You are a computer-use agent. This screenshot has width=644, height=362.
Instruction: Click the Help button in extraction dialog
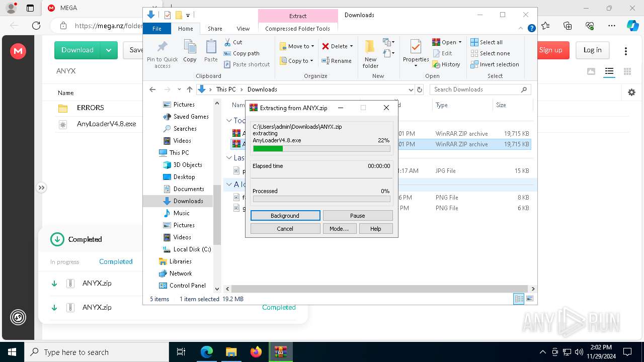point(376,229)
